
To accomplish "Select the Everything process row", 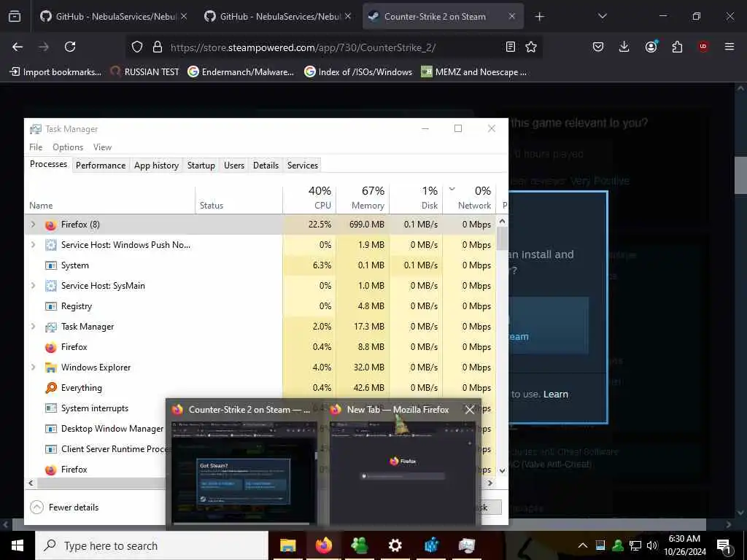I will [260, 388].
